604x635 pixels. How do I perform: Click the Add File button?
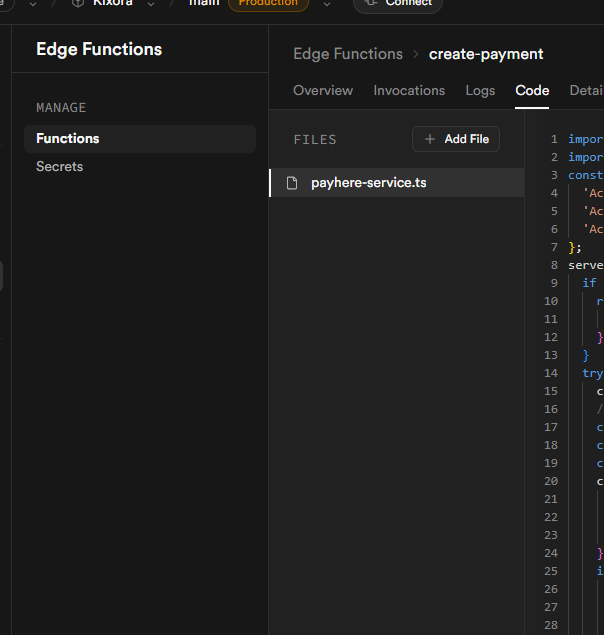point(456,139)
